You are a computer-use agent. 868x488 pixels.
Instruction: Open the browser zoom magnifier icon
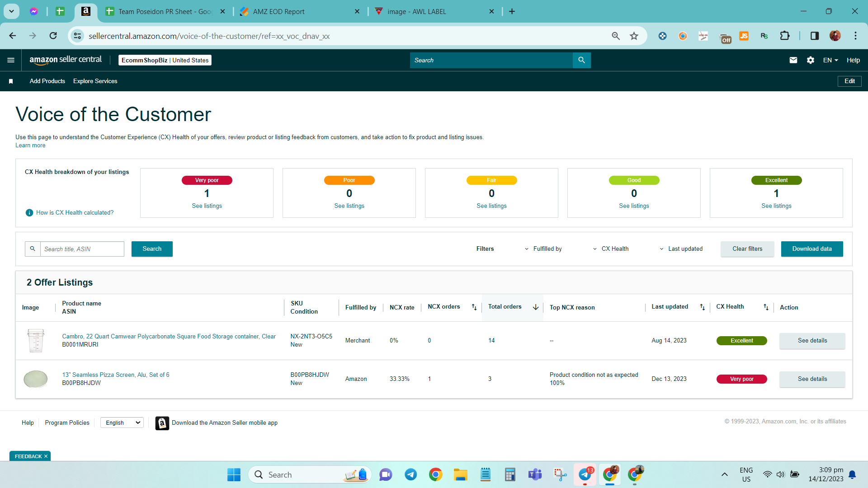(616, 36)
